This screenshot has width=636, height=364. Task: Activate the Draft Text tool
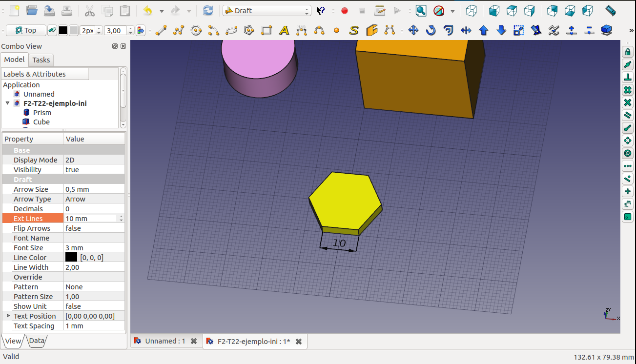[x=284, y=31]
